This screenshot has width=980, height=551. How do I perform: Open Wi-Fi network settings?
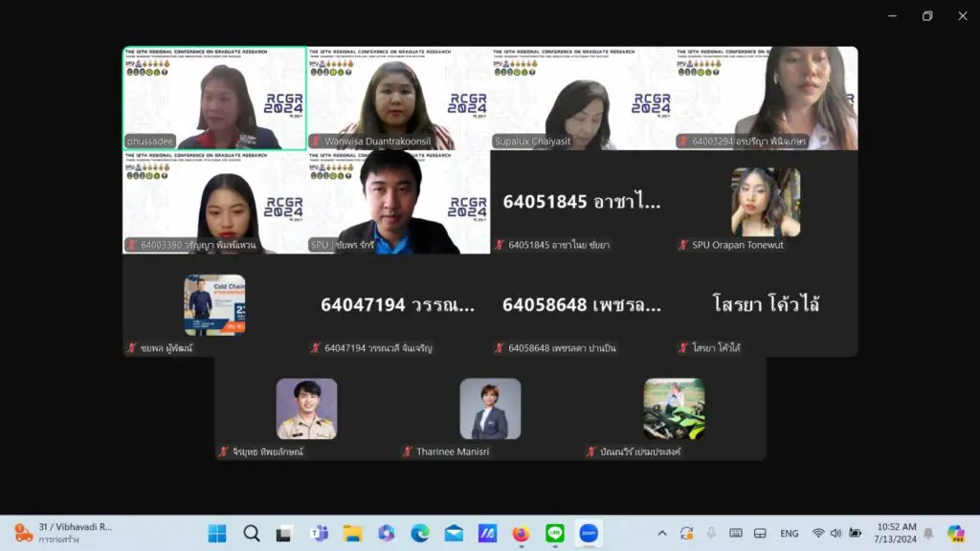(818, 534)
